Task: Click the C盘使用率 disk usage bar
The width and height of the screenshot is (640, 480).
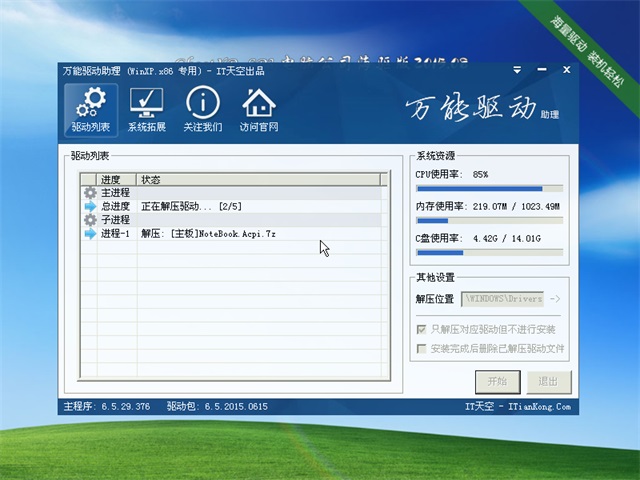Action: click(x=489, y=252)
